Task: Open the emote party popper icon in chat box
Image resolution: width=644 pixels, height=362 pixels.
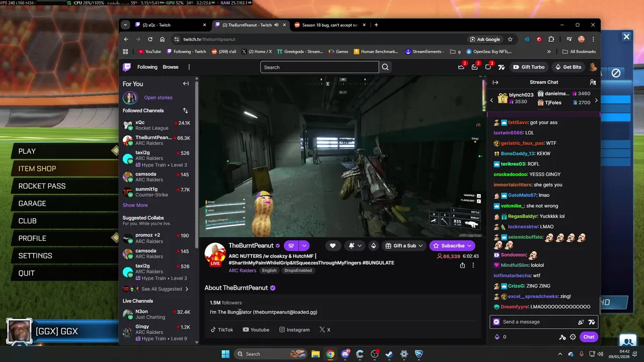Action: (x=581, y=322)
